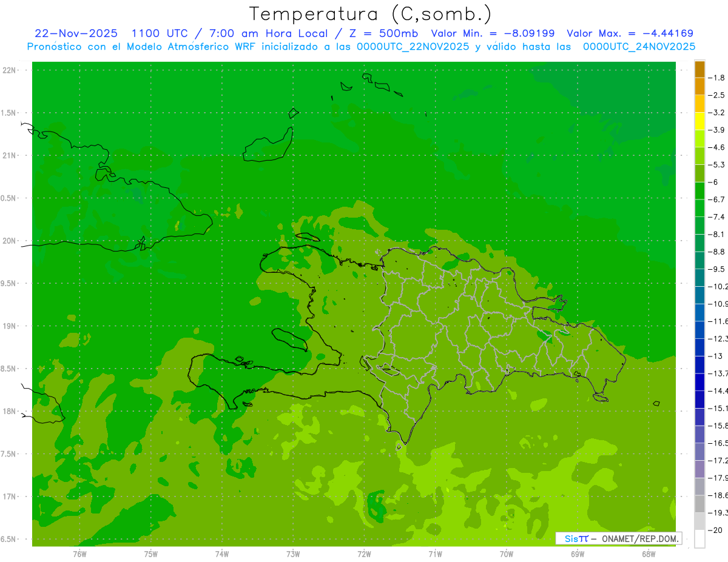Click 'Valor Min. = -8.09199' text

coord(493,33)
